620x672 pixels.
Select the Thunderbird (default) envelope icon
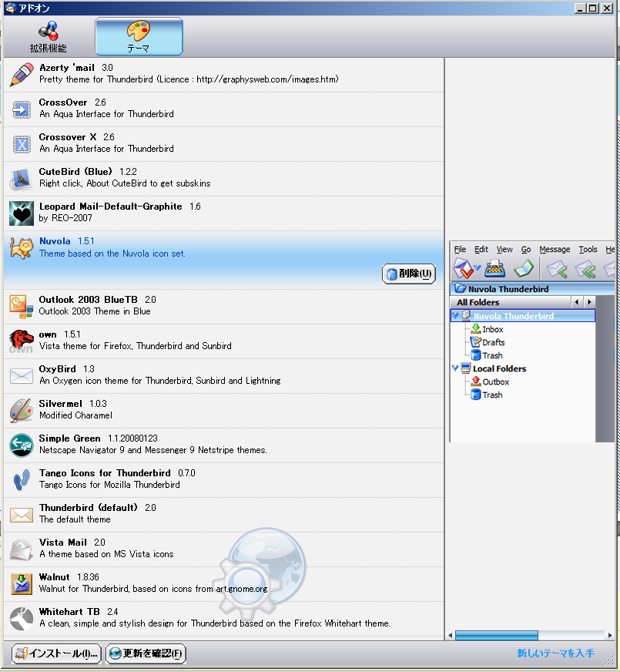click(x=22, y=515)
